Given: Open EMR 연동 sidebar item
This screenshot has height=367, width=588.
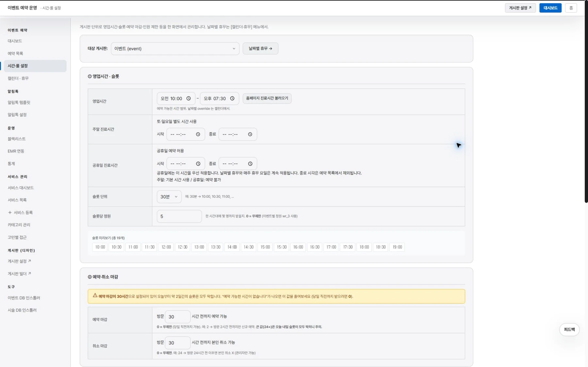Looking at the screenshot, I should [16, 151].
